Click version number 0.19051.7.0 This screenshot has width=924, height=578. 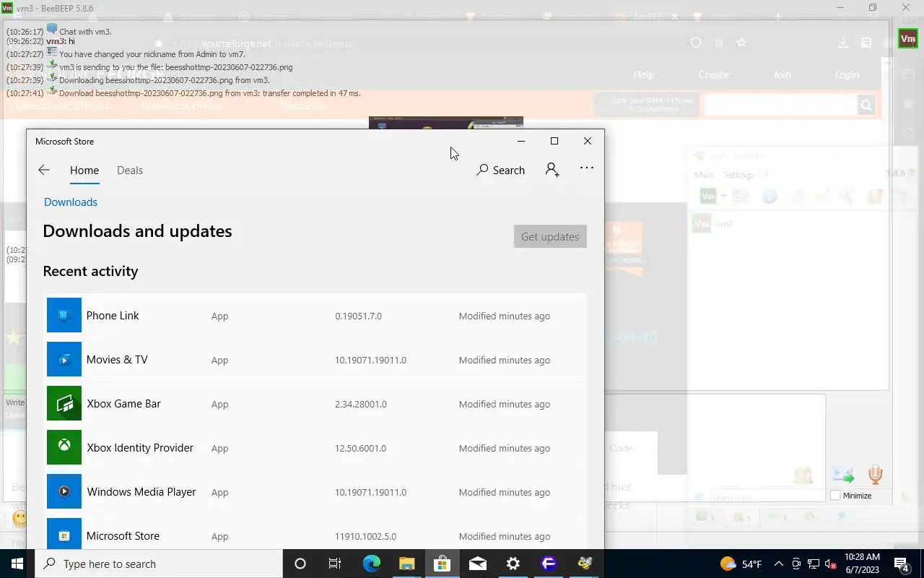point(358,316)
